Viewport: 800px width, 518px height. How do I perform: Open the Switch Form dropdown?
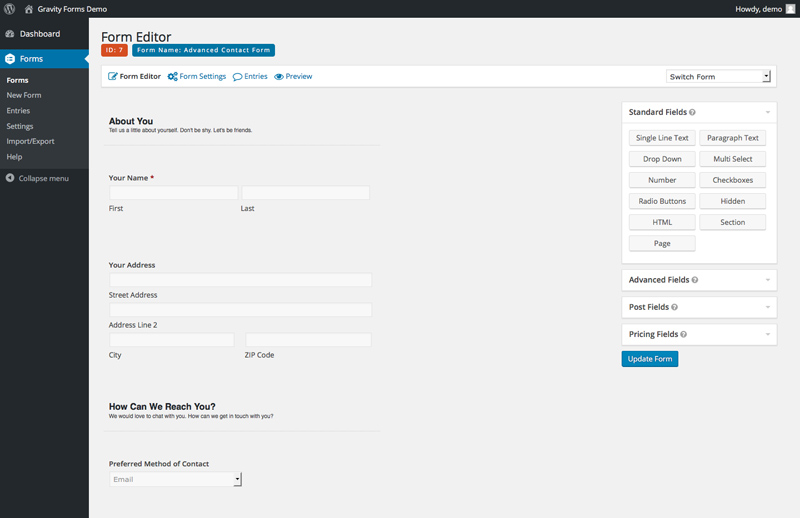(x=718, y=77)
